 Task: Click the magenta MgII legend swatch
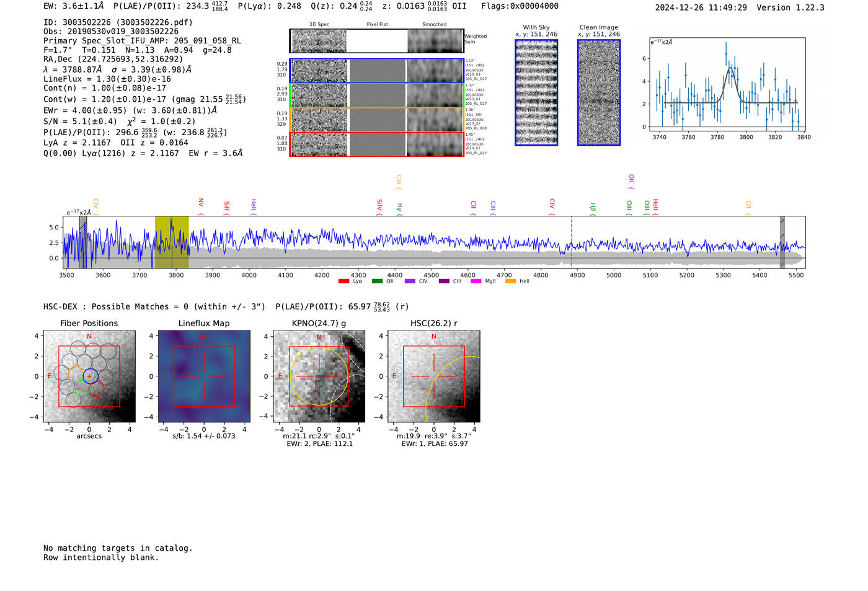point(476,282)
